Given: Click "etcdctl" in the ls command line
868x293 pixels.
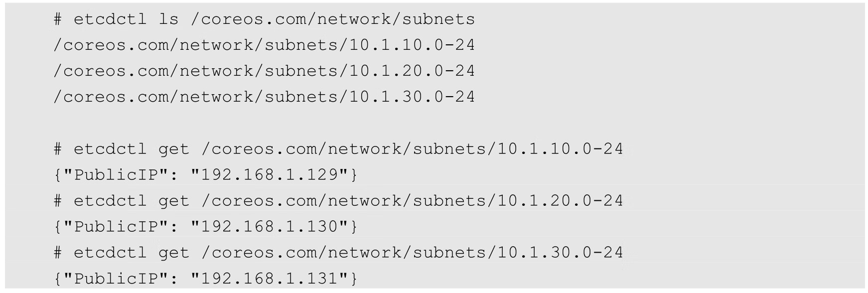Looking at the screenshot, I should [x=110, y=19].
